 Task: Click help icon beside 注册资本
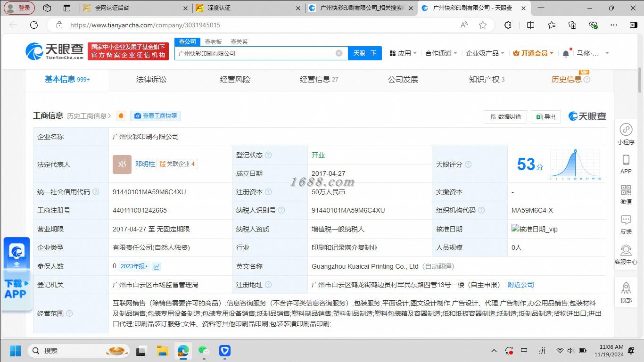[x=268, y=192]
